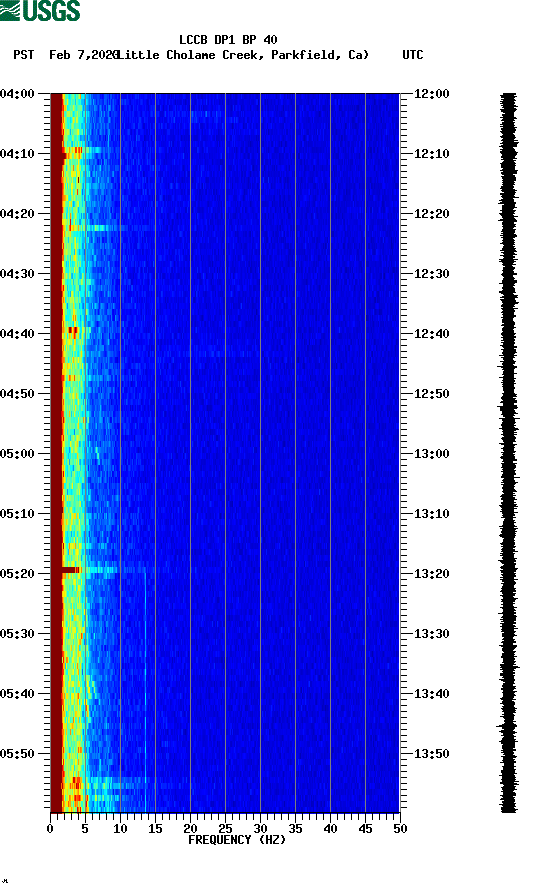Select the title text 'LCCB DP1 BP 40'
The image size is (552, 892).
[228, 40]
